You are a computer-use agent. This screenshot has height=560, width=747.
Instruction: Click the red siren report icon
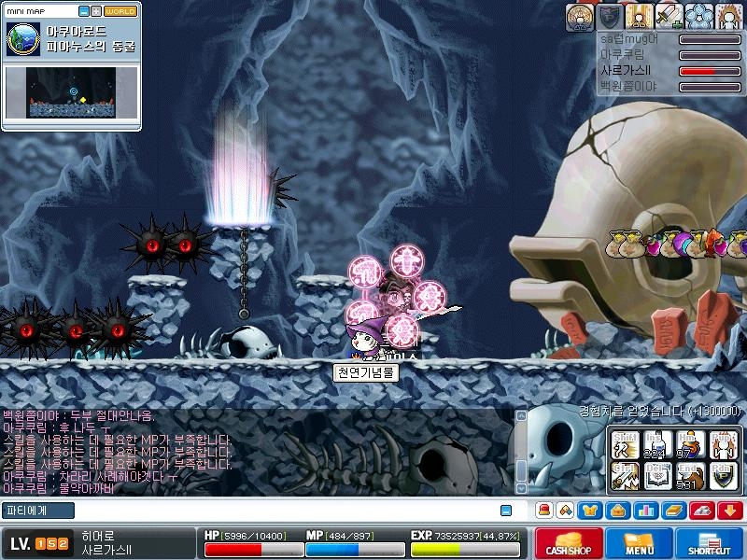(544, 511)
